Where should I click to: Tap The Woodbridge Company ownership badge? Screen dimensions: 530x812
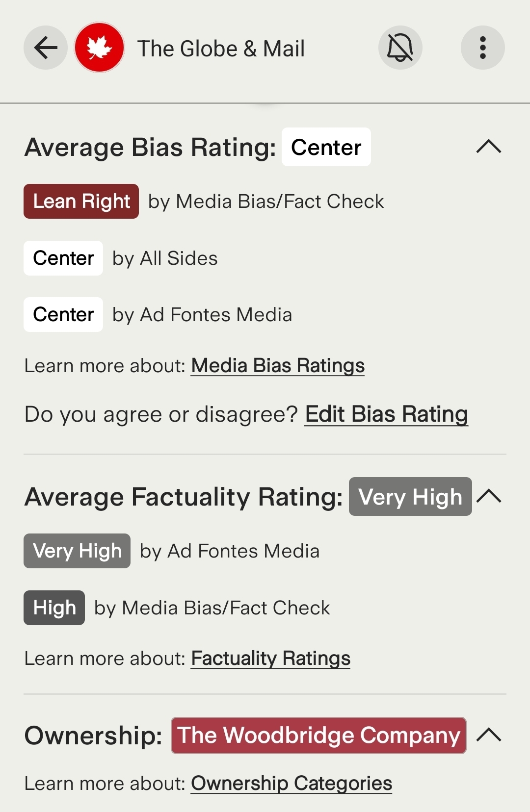tap(318, 736)
